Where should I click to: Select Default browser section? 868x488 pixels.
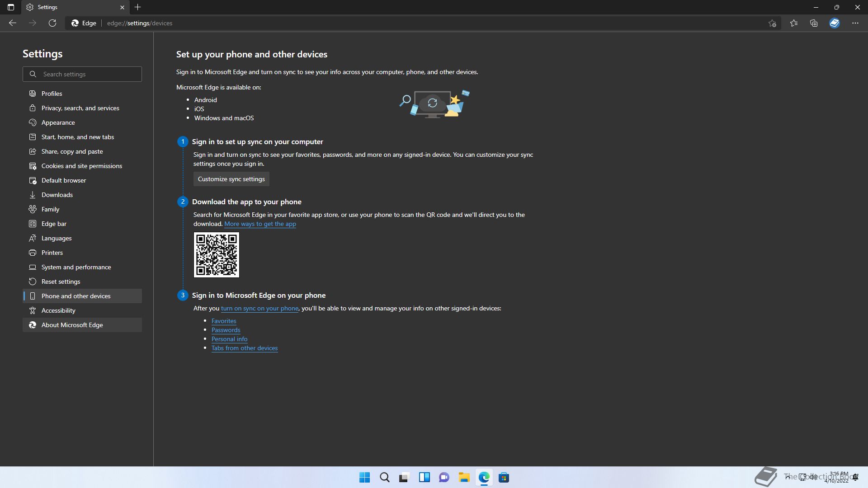(82, 180)
